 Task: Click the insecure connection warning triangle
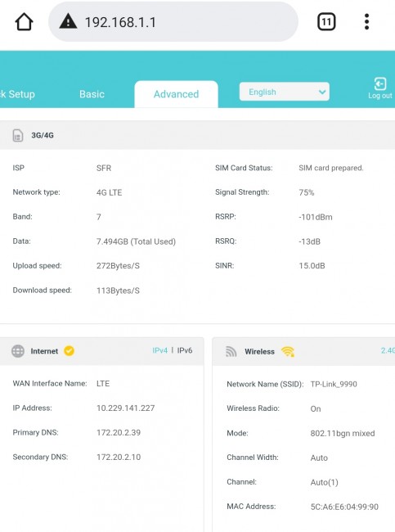(68, 21)
